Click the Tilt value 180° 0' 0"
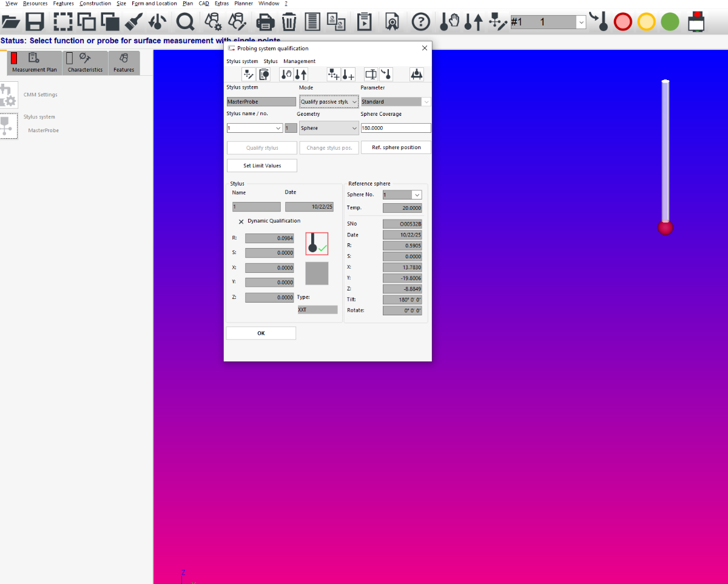Viewport: 728px width, 584px height. coord(402,300)
